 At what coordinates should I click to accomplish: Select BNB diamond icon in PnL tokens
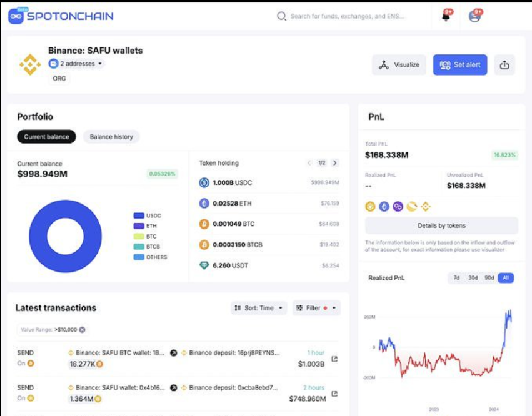(426, 206)
